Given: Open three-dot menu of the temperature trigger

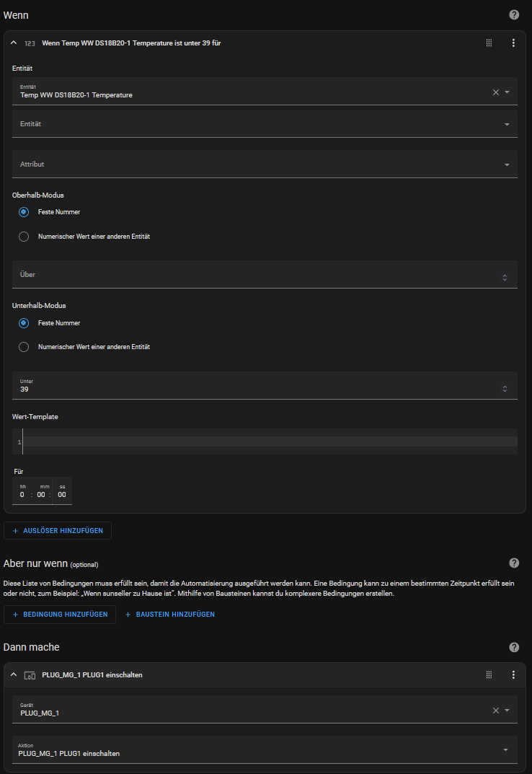Looking at the screenshot, I should click(513, 43).
